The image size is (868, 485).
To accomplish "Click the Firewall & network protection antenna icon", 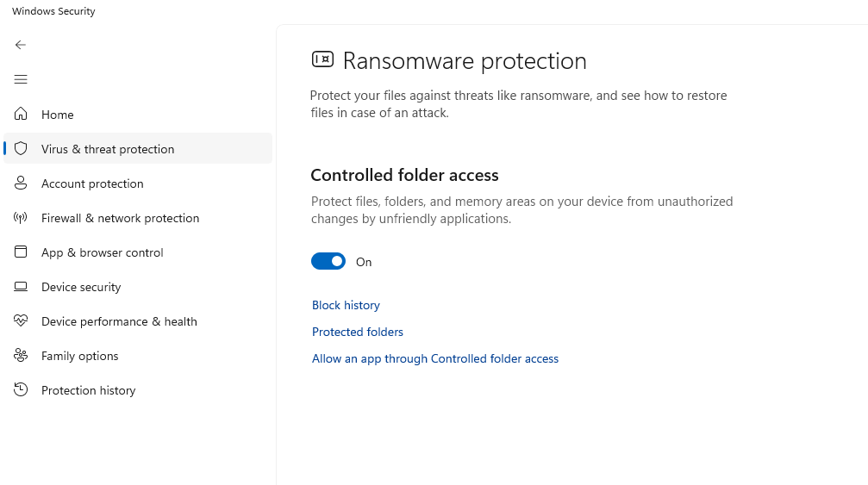I will coord(21,217).
